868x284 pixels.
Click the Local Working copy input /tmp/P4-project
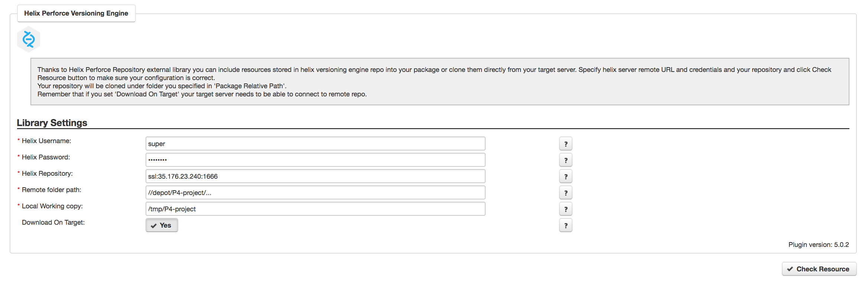315,209
